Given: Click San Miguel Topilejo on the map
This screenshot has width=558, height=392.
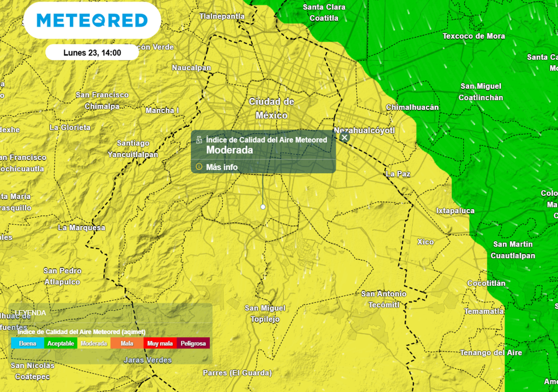Looking at the screenshot, I should point(265,314).
